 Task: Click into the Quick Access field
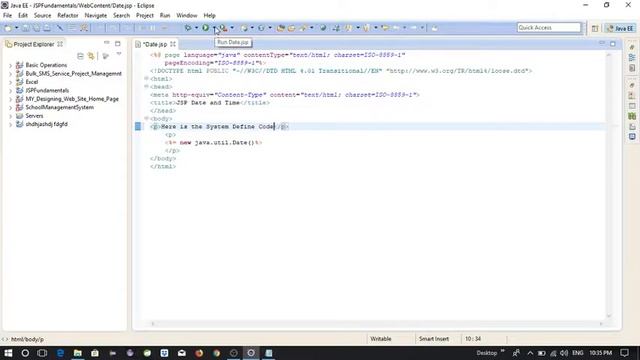click(x=549, y=27)
